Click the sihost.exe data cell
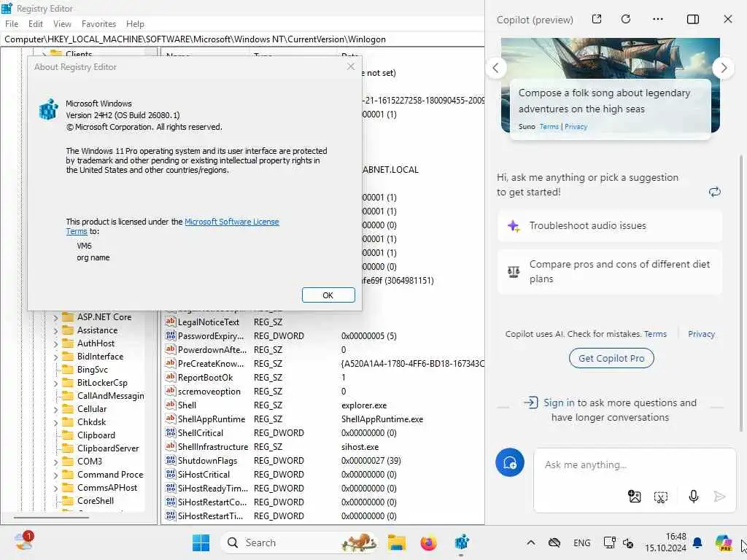Screen dimensions: 747x560 tap(360, 447)
